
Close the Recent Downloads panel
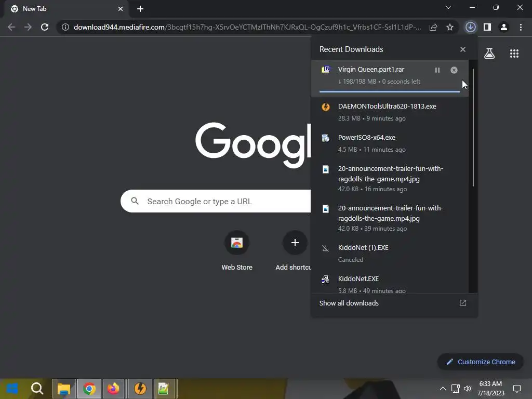pos(463,49)
